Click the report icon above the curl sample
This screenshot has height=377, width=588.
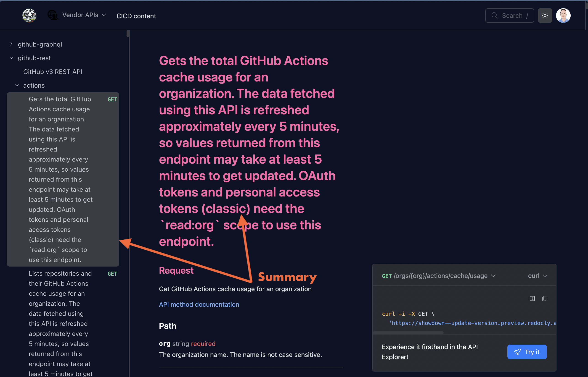click(x=532, y=298)
